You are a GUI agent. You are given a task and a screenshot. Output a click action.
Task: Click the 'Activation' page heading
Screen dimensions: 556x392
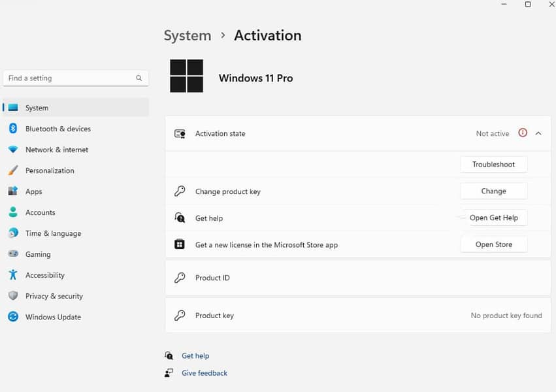point(268,35)
